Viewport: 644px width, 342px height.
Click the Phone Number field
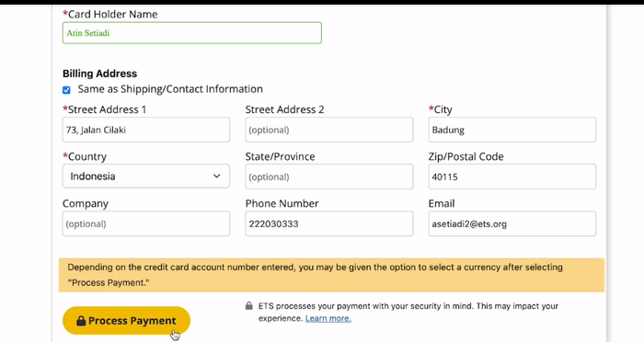[329, 223]
